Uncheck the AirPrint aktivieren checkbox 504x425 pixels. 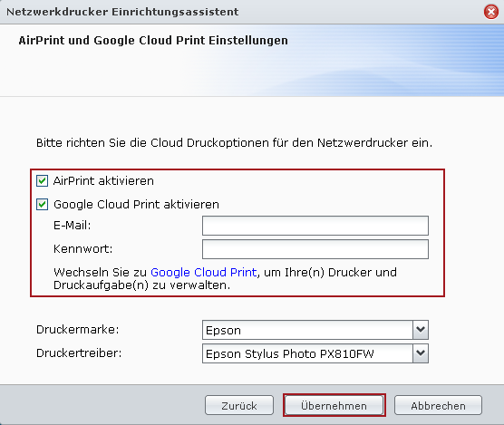pos(42,181)
